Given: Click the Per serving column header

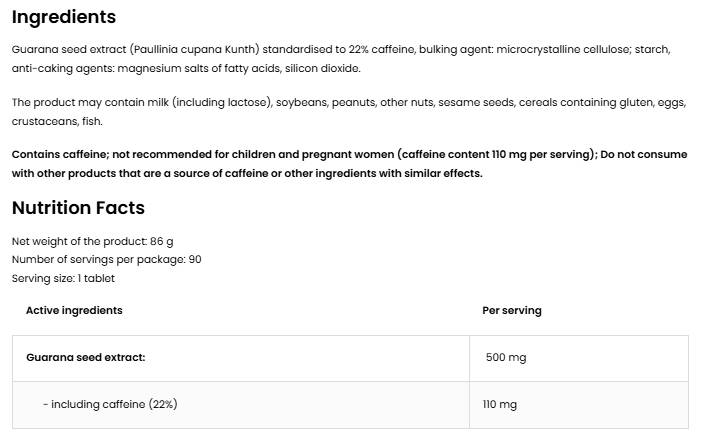Looking at the screenshot, I should tap(511, 310).
